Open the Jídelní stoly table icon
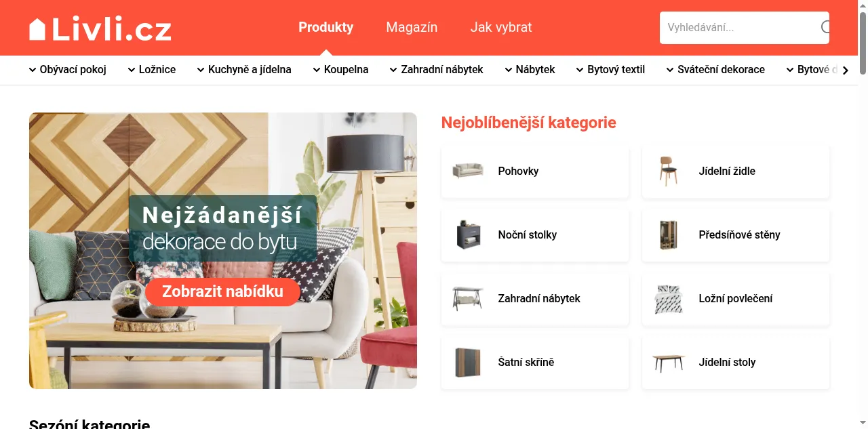Image resolution: width=868 pixels, height=429 pixels. pyautogui.click(x=669, y=363)
